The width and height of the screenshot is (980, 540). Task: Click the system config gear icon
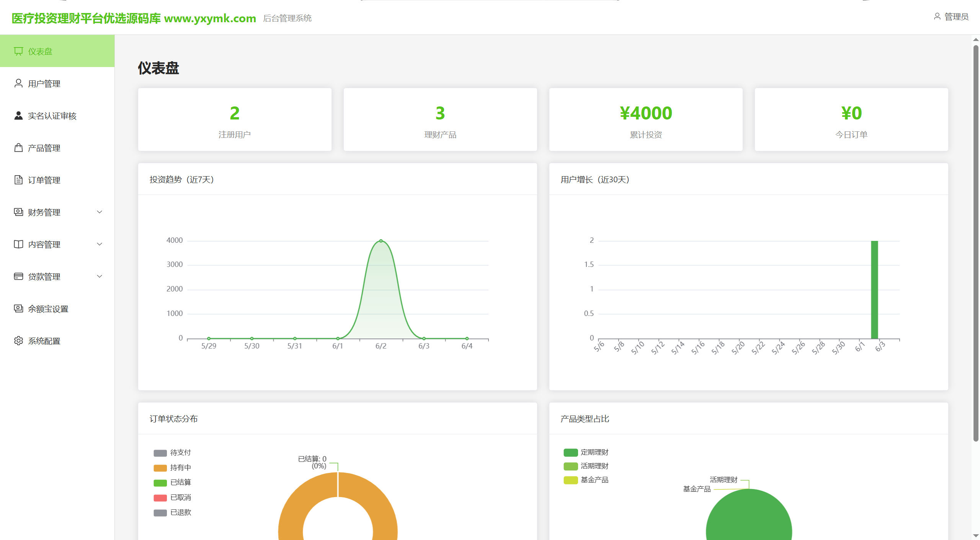(18, 341)
